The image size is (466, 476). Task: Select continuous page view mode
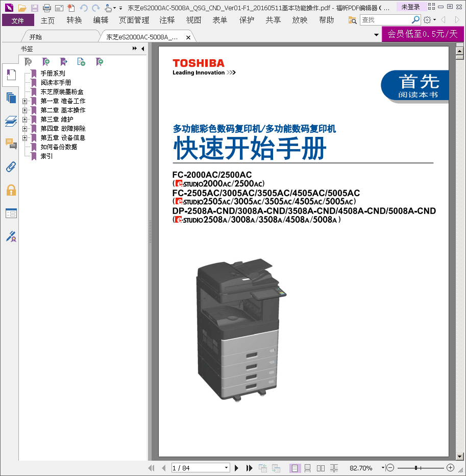(307, 468)
